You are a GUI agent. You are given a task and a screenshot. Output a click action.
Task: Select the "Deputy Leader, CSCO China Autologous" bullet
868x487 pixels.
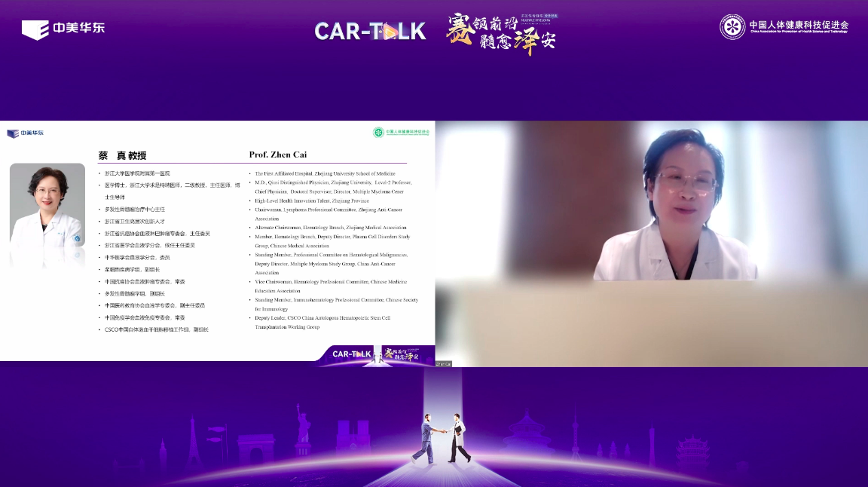coord(322,318)
